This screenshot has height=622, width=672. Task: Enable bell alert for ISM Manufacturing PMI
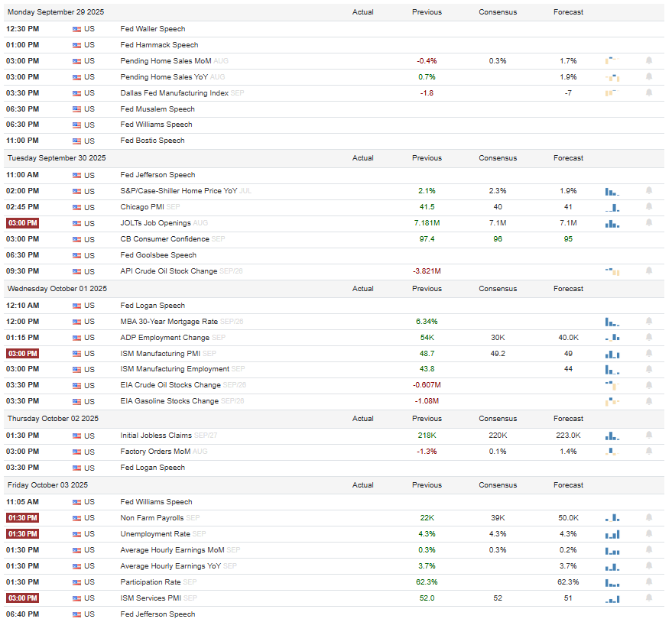649,353
